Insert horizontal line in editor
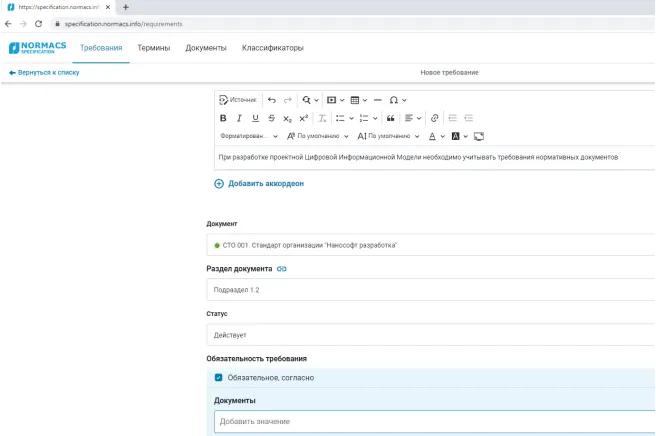The height and width of the screenshot is (436, 656). 377,100
